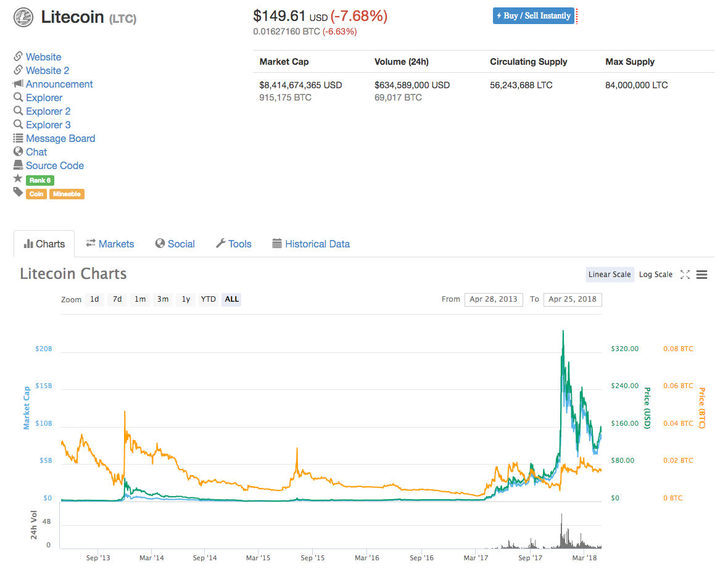This screenshot has width=728, height=572.
Task: Click the megaphone icon beside Announcement
Action: [x=18, y=83]
